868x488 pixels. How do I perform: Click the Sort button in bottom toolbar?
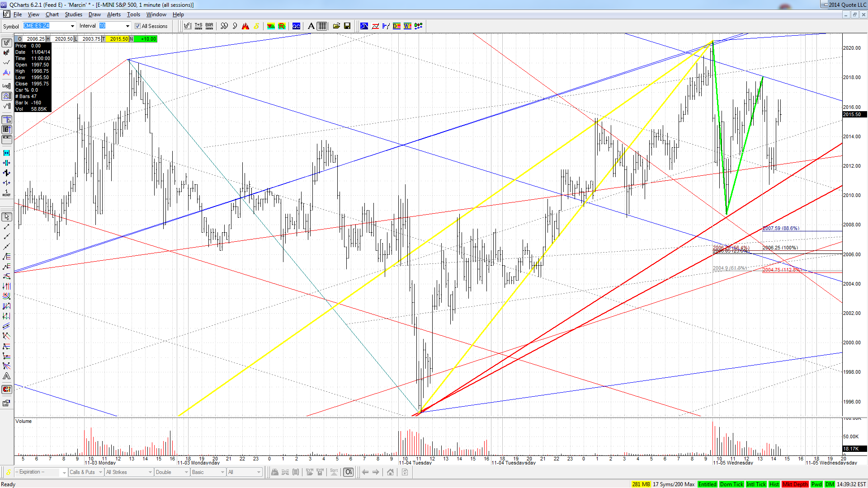coord(334,472)
